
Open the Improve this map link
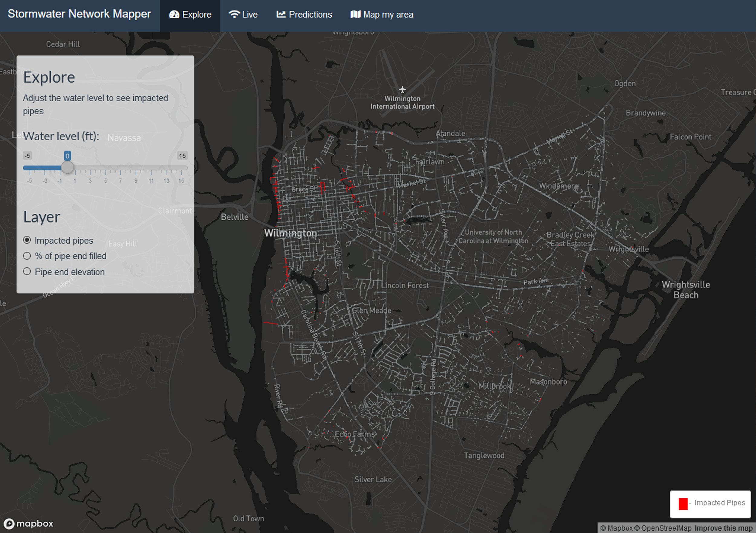pos(723,528)
